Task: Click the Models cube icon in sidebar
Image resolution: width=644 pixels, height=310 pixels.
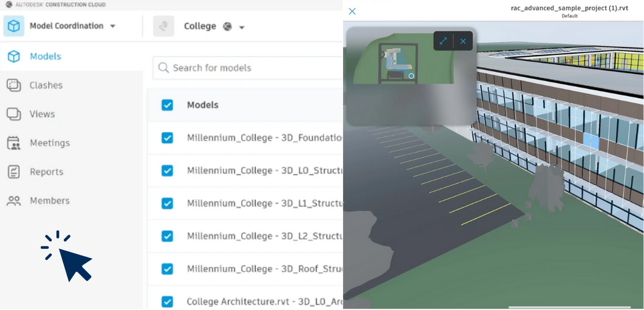Action: (14, 57)
